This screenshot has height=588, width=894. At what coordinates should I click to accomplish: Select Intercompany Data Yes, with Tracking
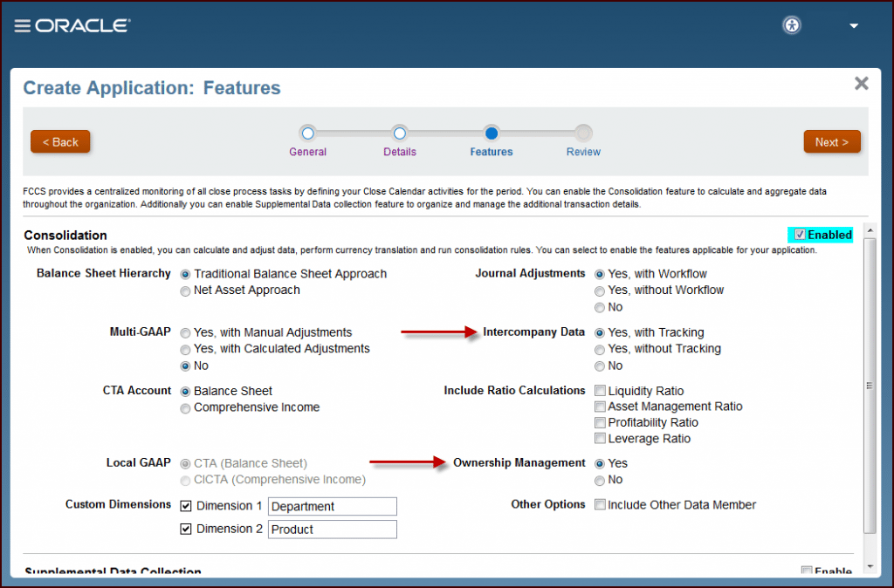click(600, 333)
